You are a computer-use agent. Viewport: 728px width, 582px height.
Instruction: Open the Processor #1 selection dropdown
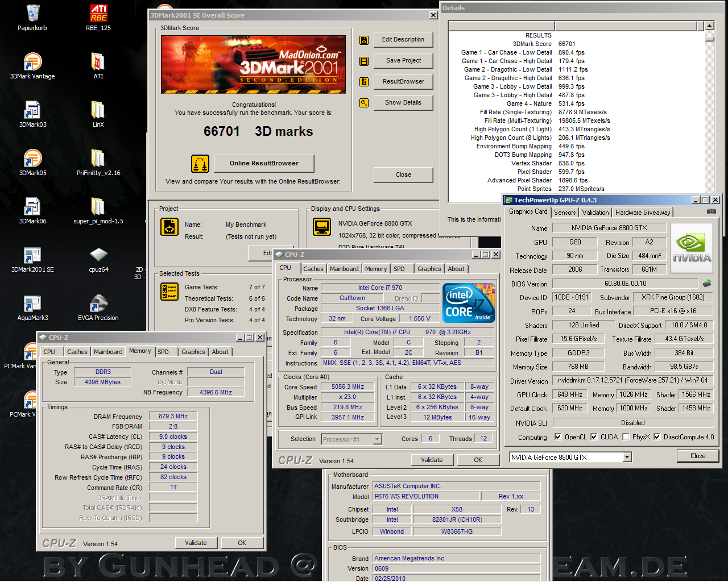click(x=377, y=439)
